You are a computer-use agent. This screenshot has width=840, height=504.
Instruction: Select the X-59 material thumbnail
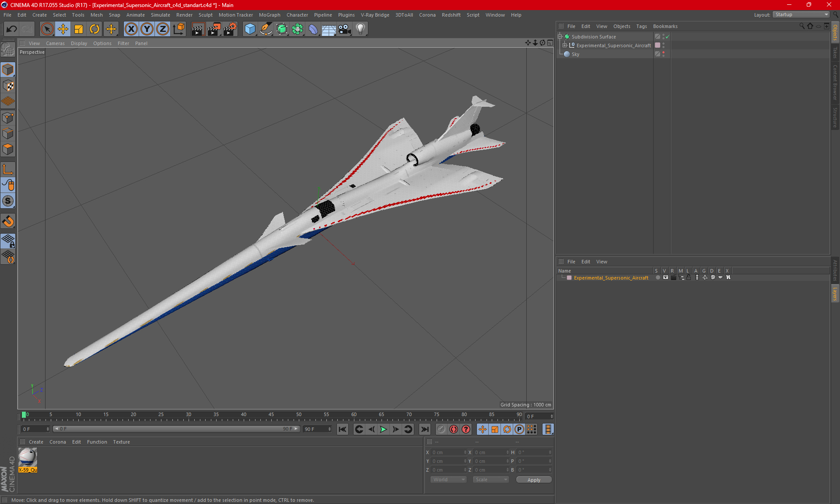tap(28, 458)
